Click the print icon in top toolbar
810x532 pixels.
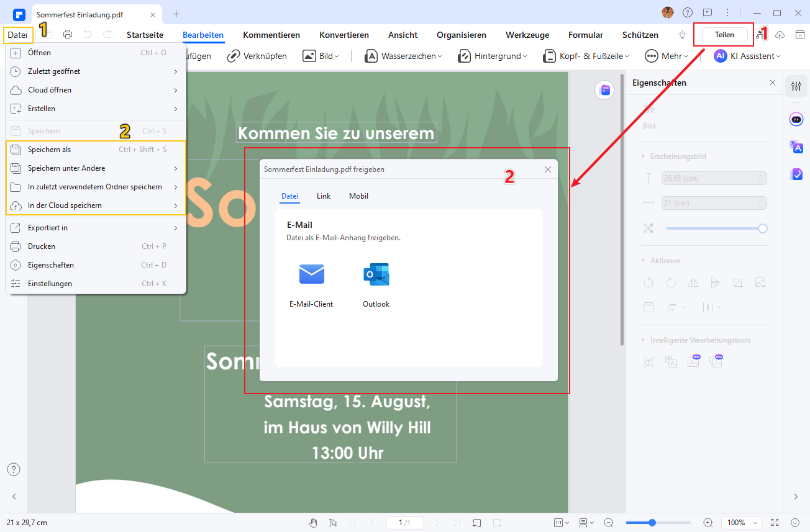point(68,35)
